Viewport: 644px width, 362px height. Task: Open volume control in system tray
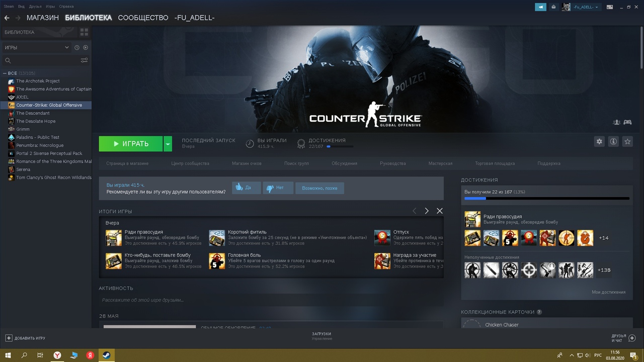[x=589, y=355]
